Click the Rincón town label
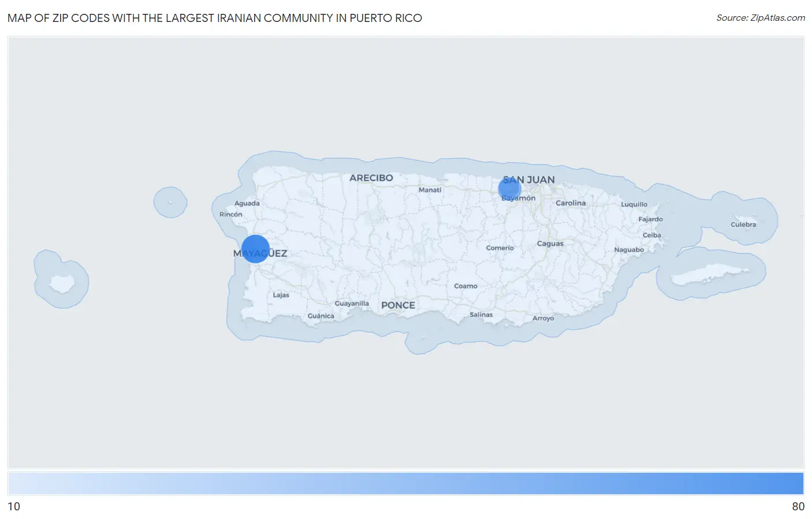This screenshot has height=519, width=812. pyautogui.click(x=230, y=214)
